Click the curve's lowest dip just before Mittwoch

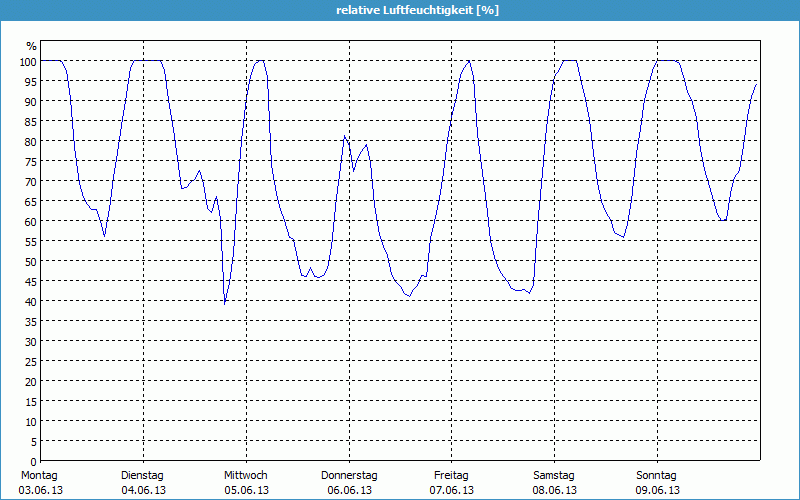tap(225, 302)
